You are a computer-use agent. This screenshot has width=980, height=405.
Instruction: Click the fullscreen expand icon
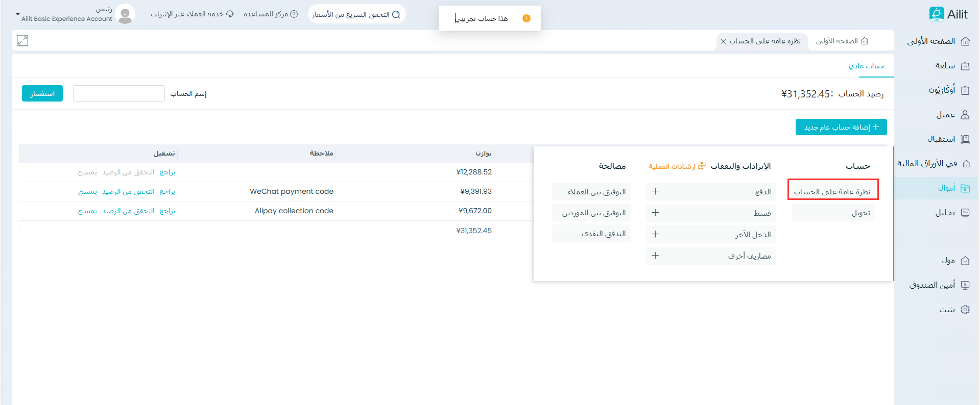[x=22, y=41]
